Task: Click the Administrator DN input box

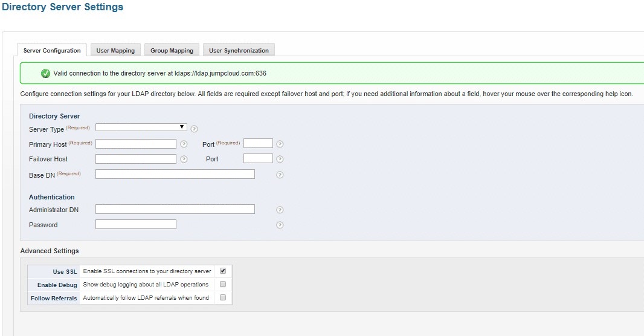Action: click(x=175, y=209)
